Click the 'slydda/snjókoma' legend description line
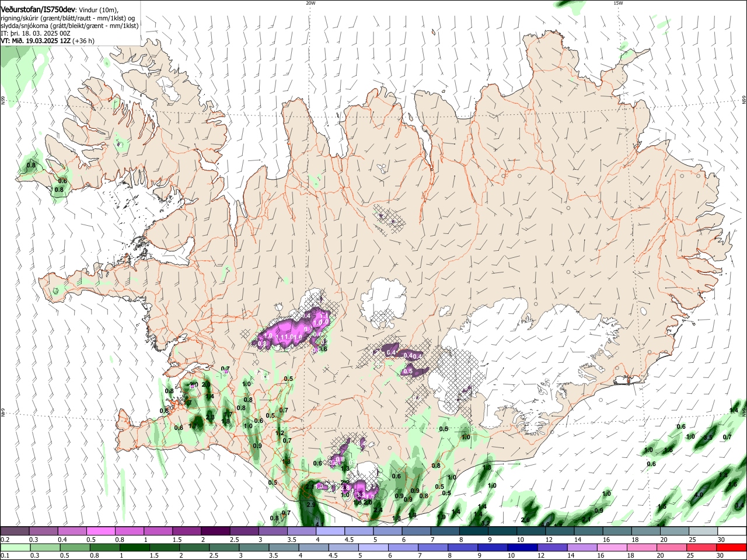Screen dimensions: 747x560 pyautogui.click(x=69, y=26)
